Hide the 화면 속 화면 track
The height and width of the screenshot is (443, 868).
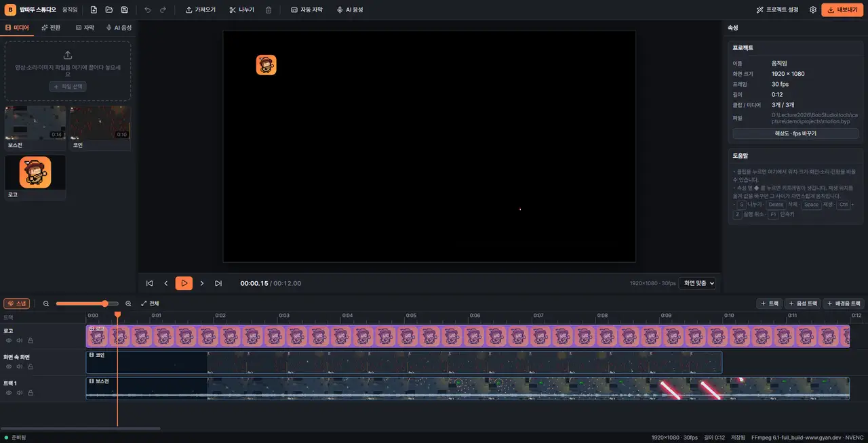[x=9, y=366]
